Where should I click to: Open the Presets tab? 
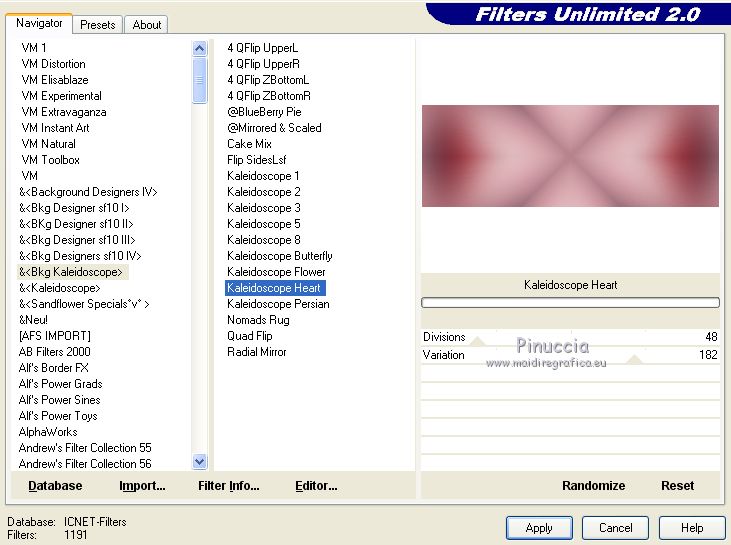coord(97,25)
